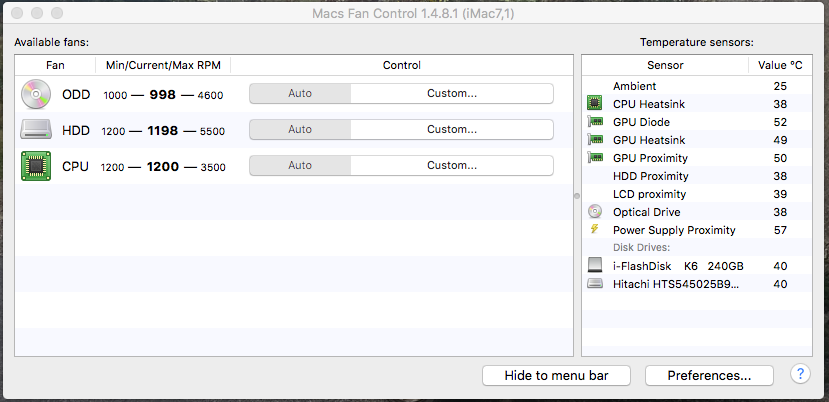Click the Optical Drive sensor disc icon
The height and width of the screenshot is (402, 829).
tap(595, 212)
